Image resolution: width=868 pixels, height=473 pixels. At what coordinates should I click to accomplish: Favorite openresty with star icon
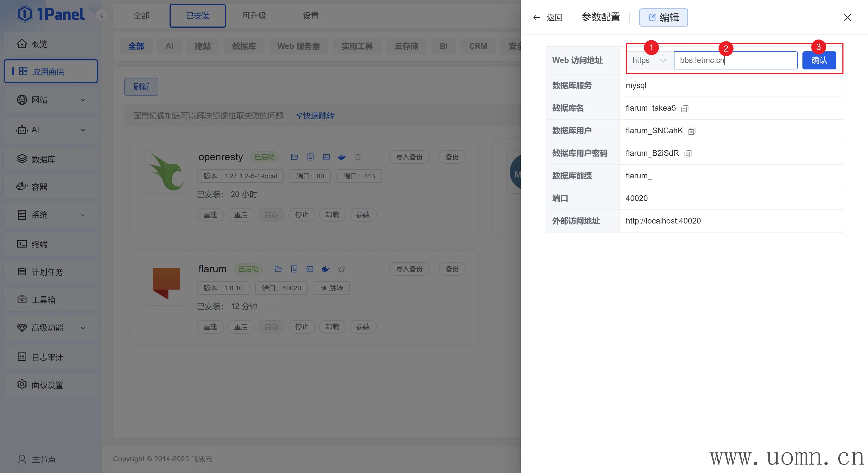358,157
